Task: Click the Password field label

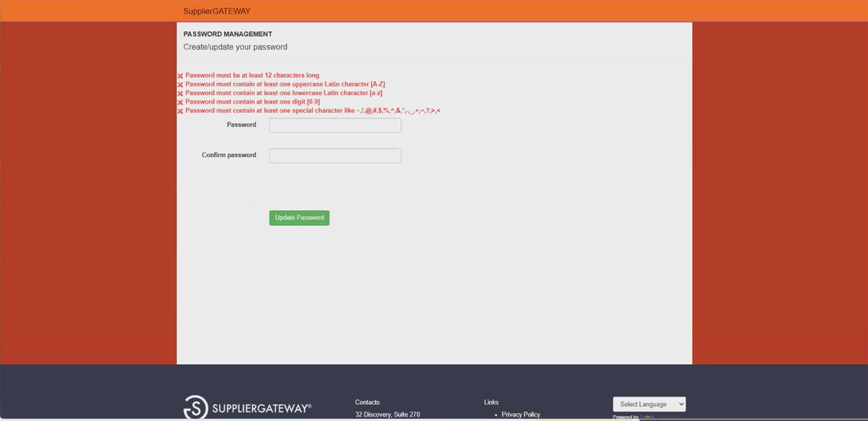Action: [x=241, y=125]
